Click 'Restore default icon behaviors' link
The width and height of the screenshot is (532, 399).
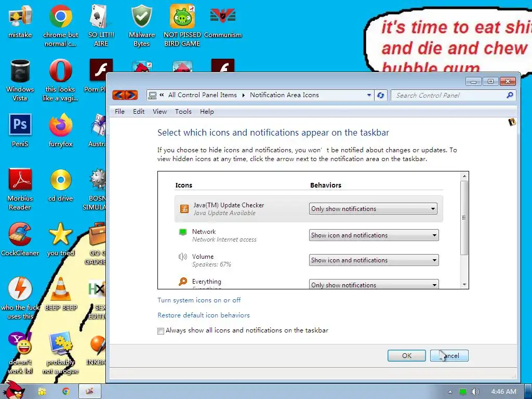tap(204, 315)
